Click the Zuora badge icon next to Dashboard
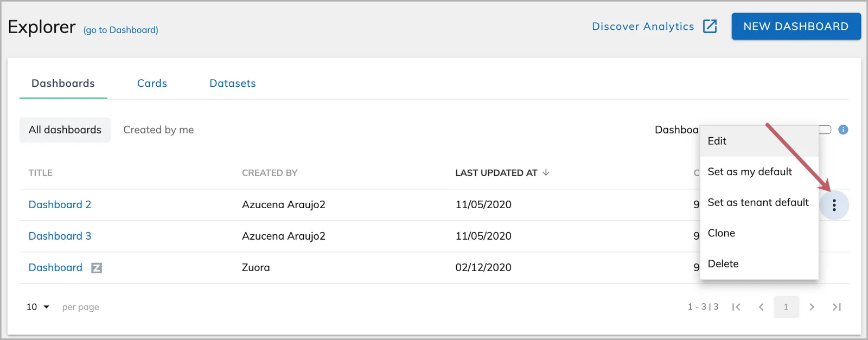The image size is (868, 340). point(97,268)
